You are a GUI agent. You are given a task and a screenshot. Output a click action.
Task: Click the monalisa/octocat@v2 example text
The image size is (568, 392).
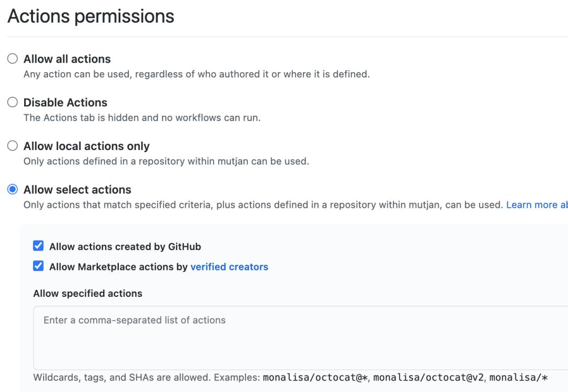(x=428, y=378)
